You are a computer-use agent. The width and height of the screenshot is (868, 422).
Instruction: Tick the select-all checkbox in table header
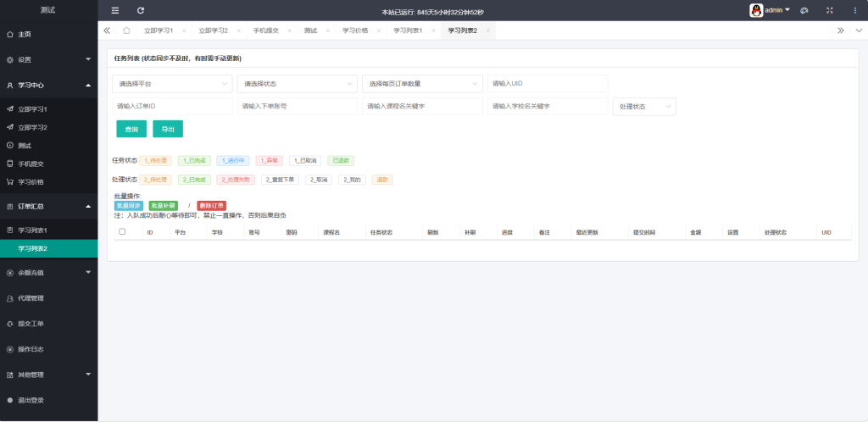pos(122,231)
